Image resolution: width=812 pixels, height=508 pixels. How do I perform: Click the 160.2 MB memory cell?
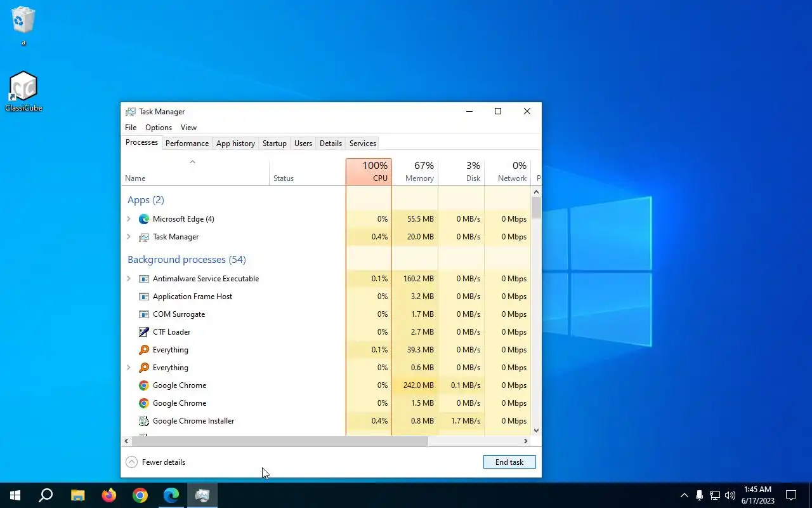[x=415, y=279]
